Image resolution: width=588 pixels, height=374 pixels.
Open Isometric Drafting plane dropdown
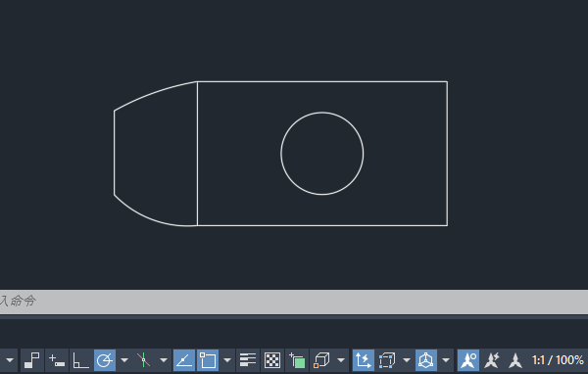pyautogui.click(x=164, y=360)
